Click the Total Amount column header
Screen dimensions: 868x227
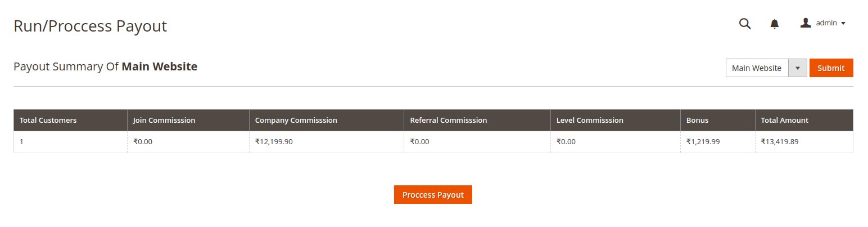[x=785, y=121]
